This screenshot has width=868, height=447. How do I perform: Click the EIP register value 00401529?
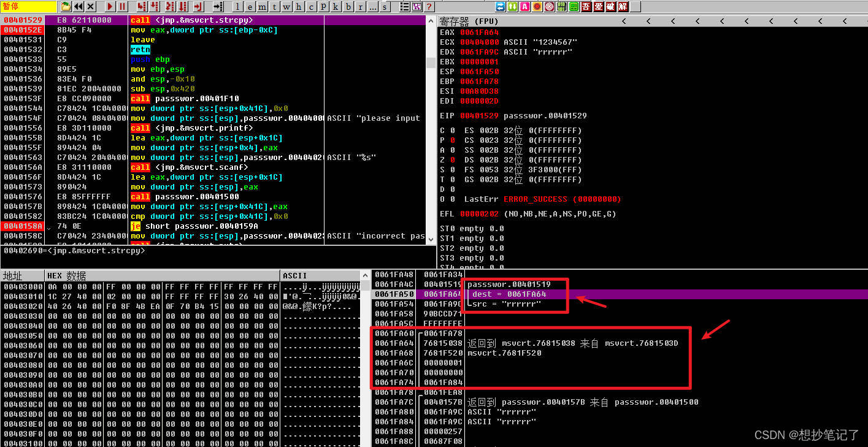[x=479, y=116]
